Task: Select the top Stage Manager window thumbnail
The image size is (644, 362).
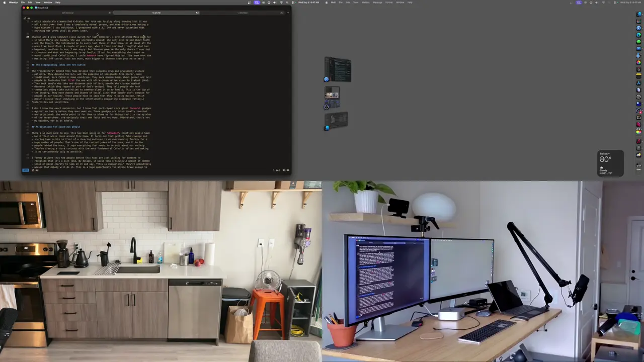Action: (x=338, y=70)
